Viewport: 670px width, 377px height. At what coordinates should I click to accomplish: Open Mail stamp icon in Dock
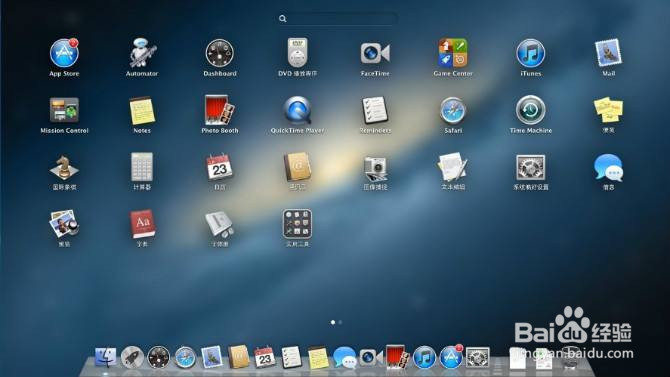point(212,357)
